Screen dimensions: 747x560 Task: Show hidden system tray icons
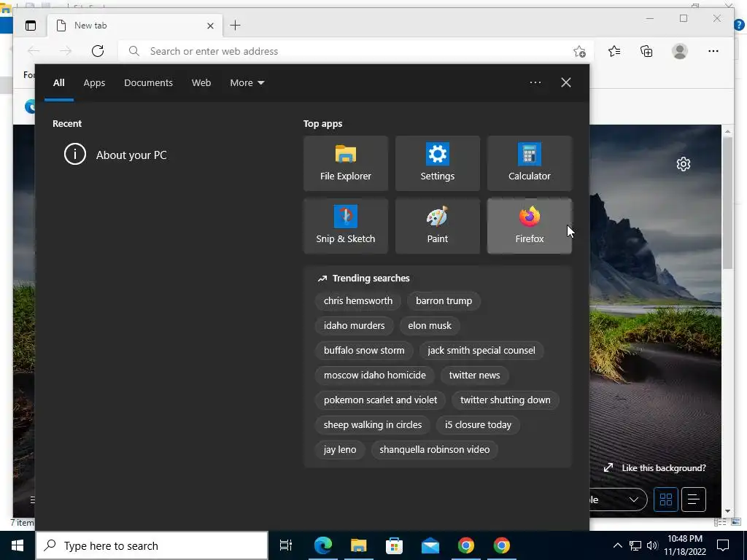(617, 545)
